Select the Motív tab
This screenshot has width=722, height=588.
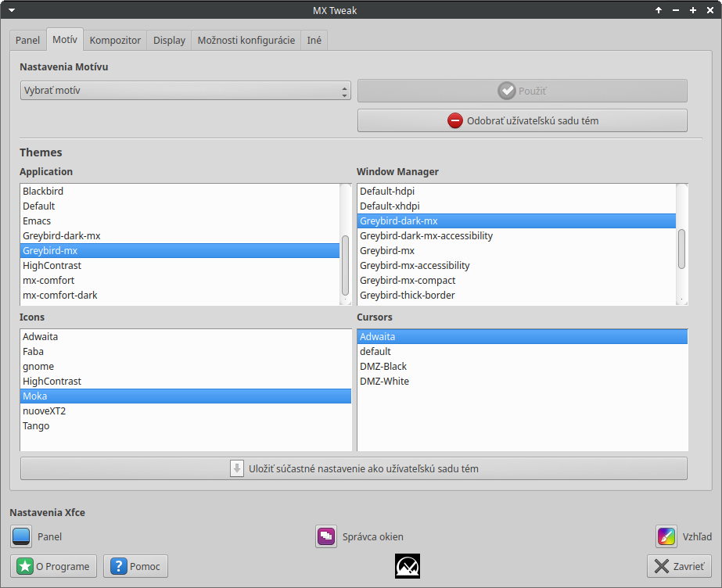pyautogui.click(x=65, y=40)
